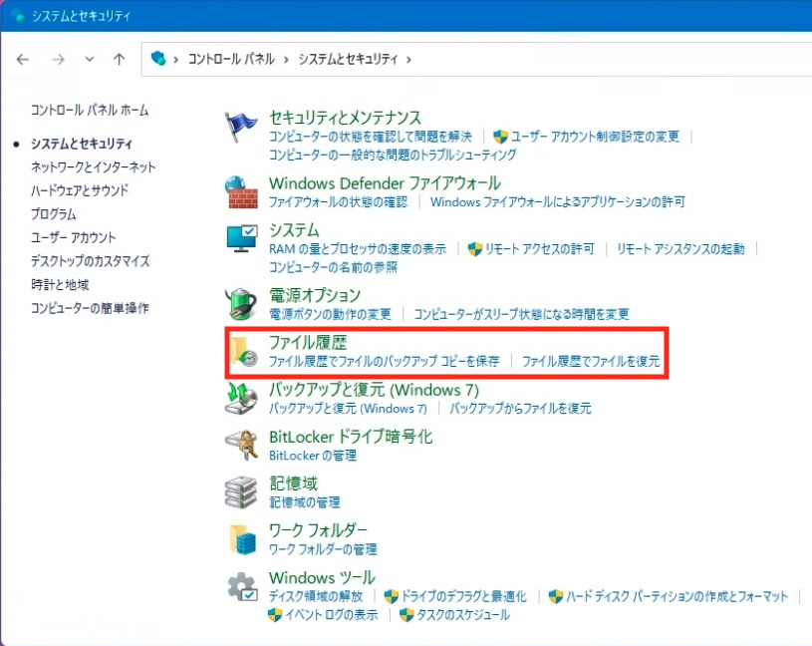Click the forward arrow navigation button
The width and height of the screenshot is (812, 646).
click(x=58, y=59)
